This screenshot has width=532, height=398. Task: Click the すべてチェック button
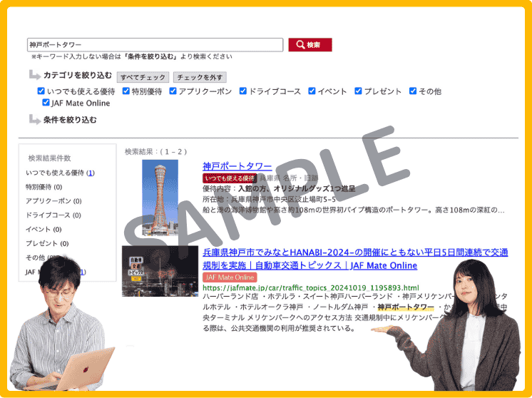(x=143, y=77)
